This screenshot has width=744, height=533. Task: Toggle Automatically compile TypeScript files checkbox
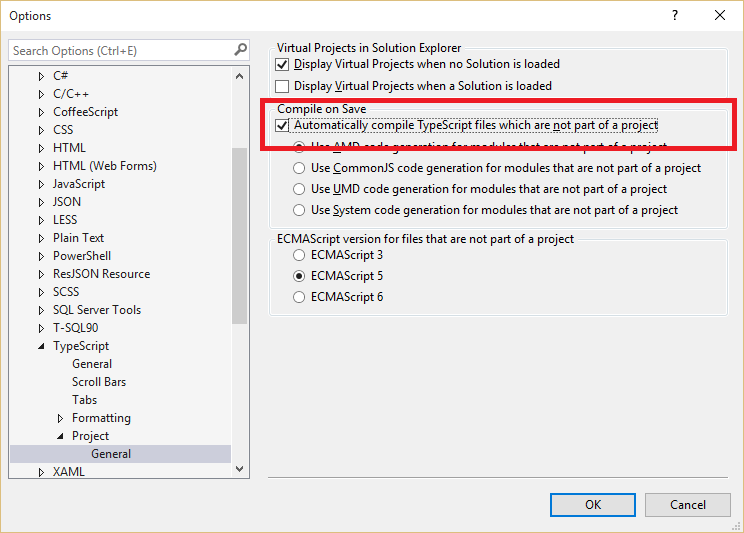(282, 126)
